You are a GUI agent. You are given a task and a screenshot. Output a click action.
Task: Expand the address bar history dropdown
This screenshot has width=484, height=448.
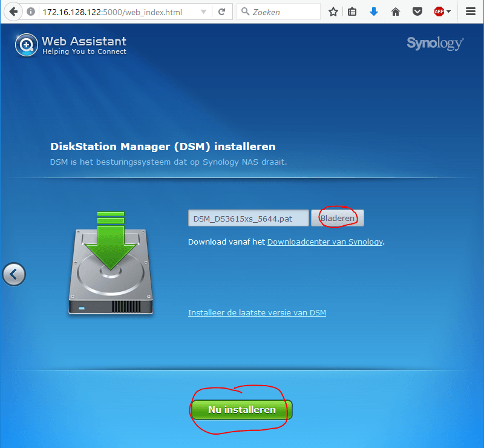tap(203, 12)
